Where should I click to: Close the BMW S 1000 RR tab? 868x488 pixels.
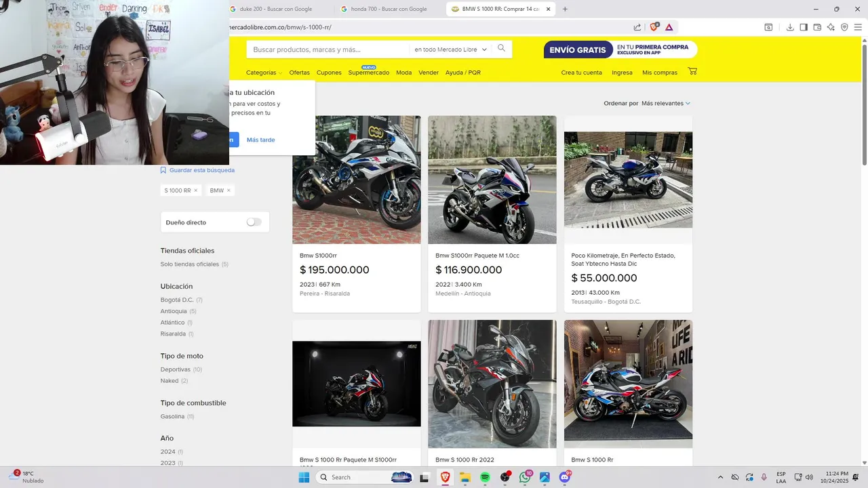pyautogui.click(x=548, y=9)
